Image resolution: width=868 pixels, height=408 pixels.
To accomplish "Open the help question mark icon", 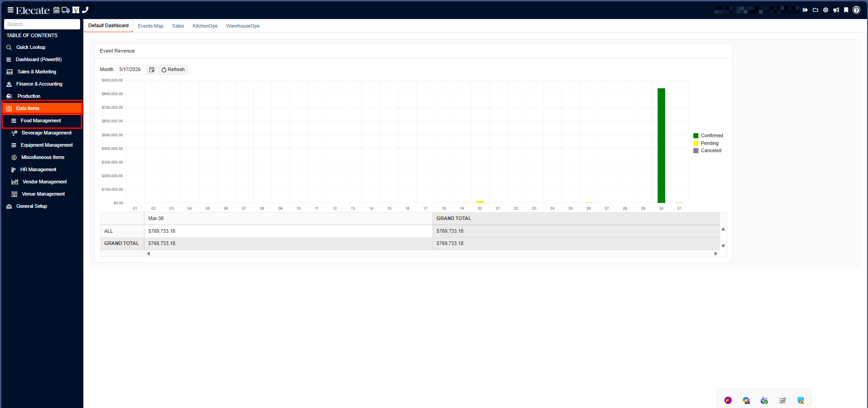I will coord(856,10).
